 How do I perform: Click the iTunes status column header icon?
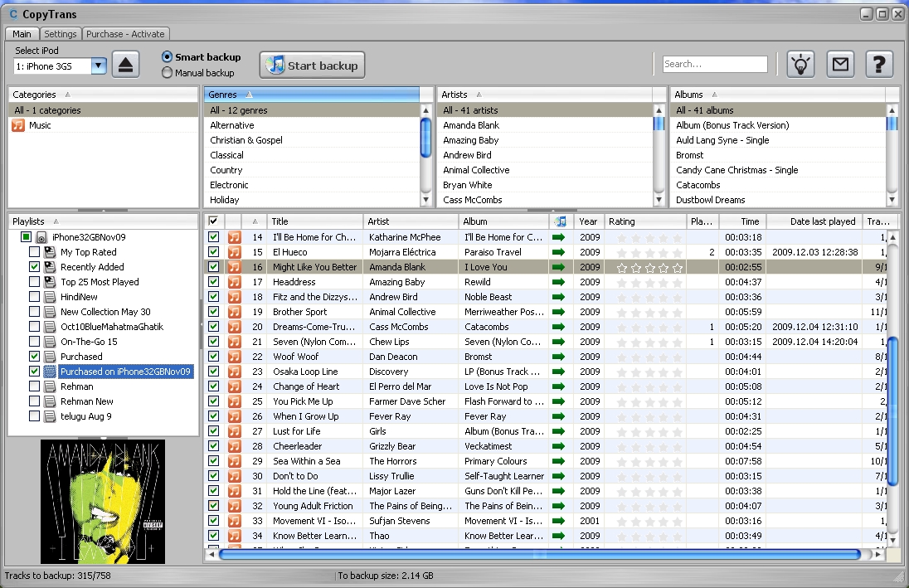561,221
